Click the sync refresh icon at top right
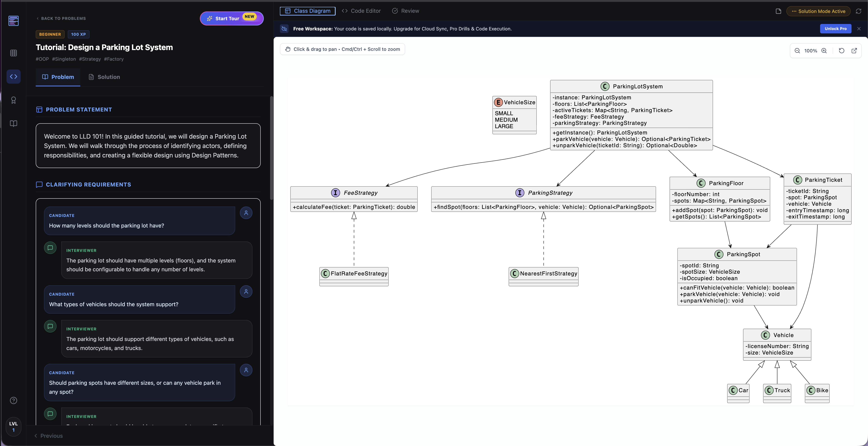Screen dimensions: 868x446 859,11
